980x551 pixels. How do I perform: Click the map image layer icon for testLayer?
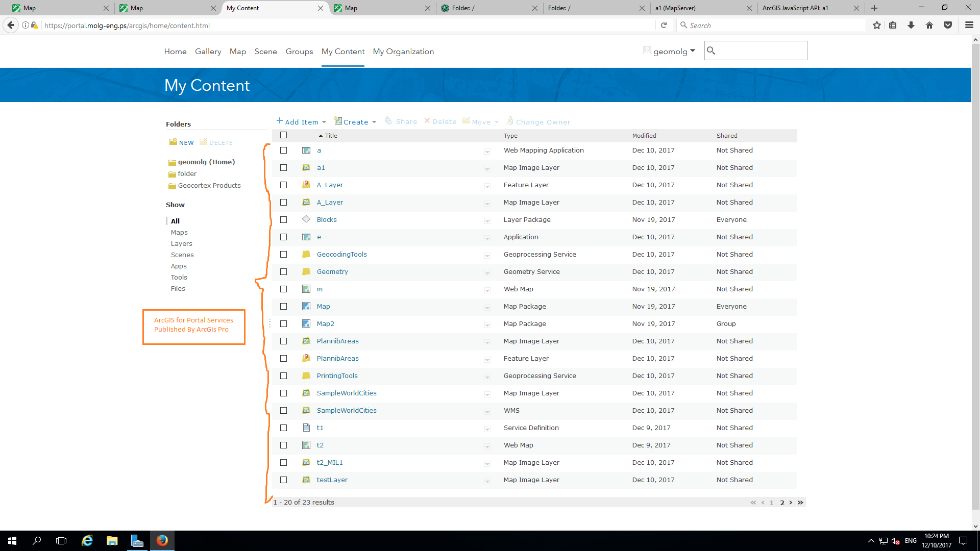click(306, 480)
